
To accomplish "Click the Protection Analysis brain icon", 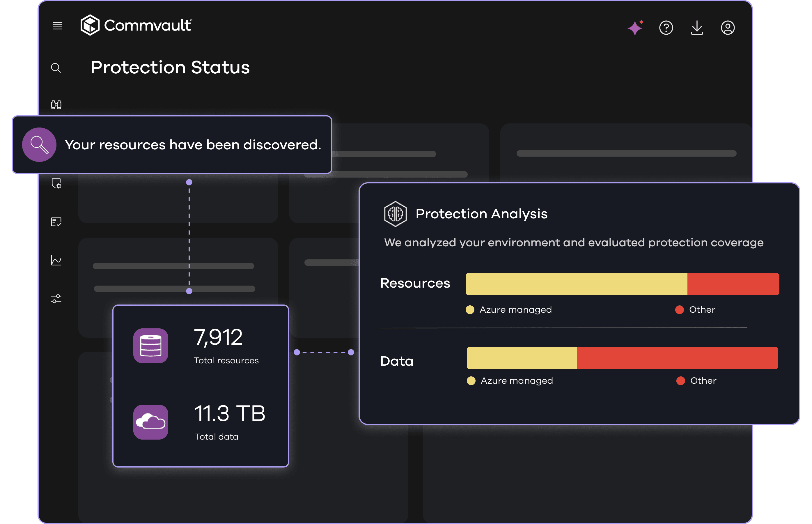I will click(395, 214).
